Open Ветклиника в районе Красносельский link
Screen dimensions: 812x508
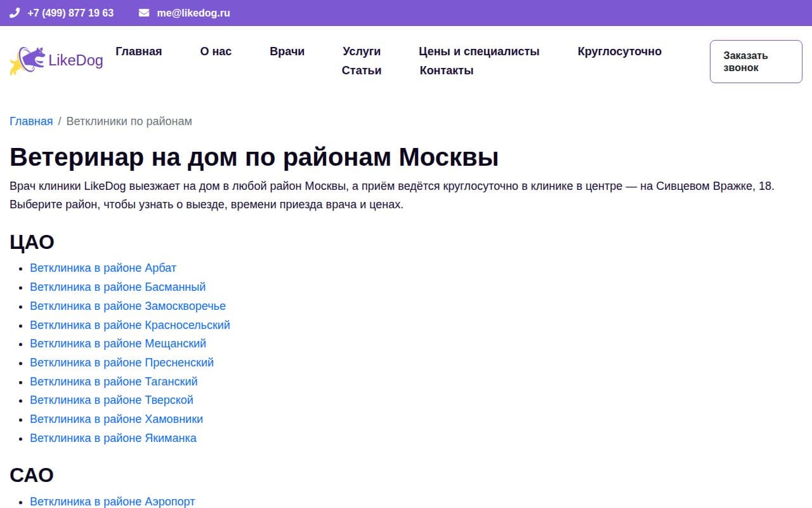(130, 325)
